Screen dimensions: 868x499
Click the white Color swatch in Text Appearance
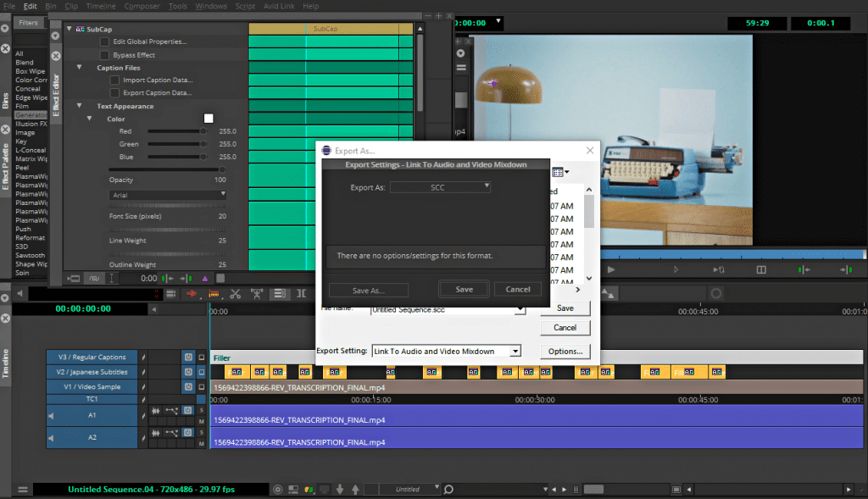[208, 119]
